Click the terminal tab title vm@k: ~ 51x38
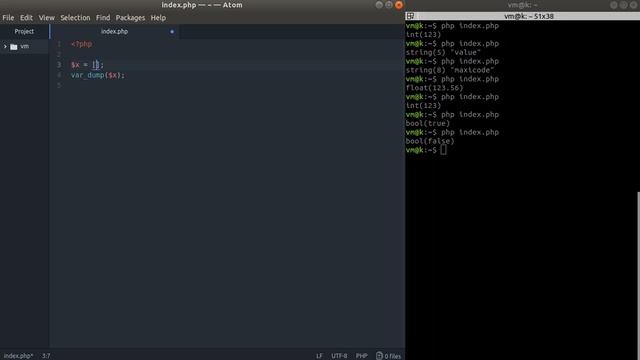This screenshot has width=640, height=360. [x=529, y=16]
